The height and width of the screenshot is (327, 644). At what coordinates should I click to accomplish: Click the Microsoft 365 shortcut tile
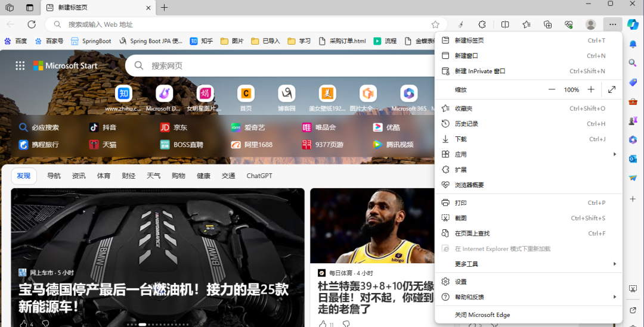[408, 94]
